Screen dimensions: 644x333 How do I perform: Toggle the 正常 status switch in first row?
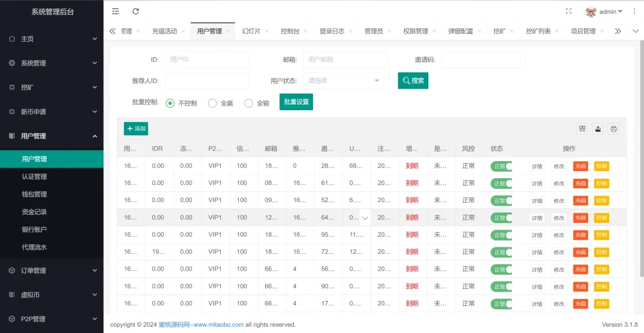[x=501, y=166]
